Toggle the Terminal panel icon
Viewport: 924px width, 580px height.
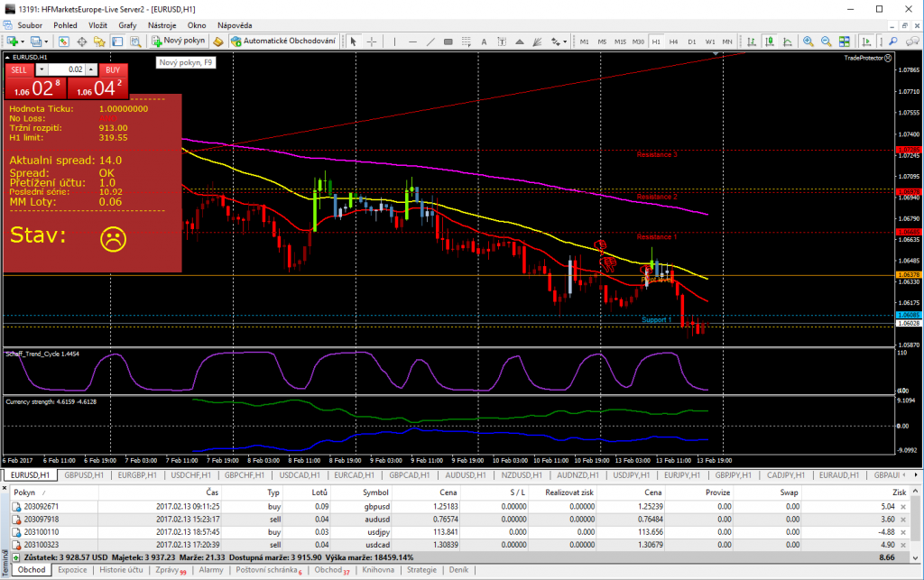pos(117,41)
